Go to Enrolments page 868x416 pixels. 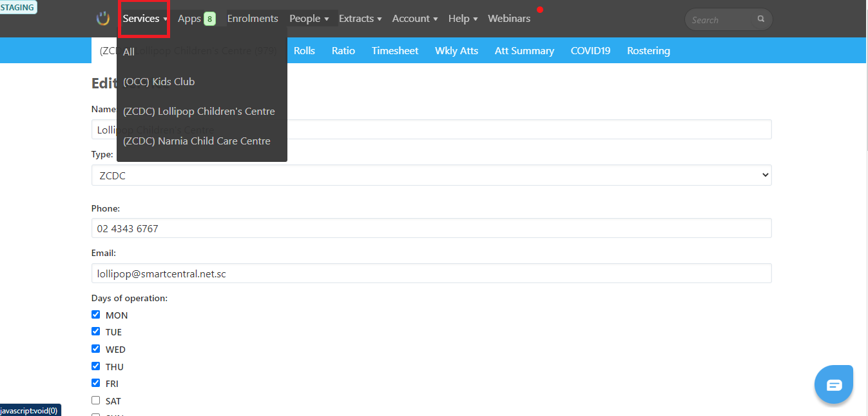253,19
